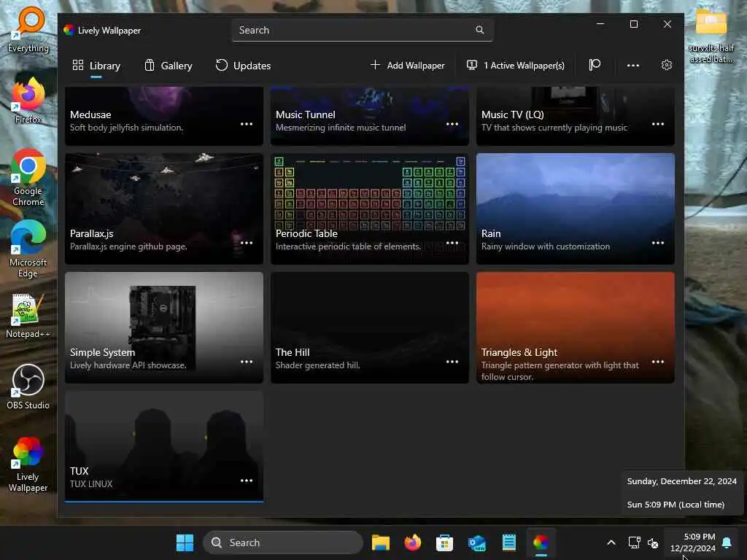Open the Notepad icon on taskbar
Screen dimensions: 747x560
(508, 542)
